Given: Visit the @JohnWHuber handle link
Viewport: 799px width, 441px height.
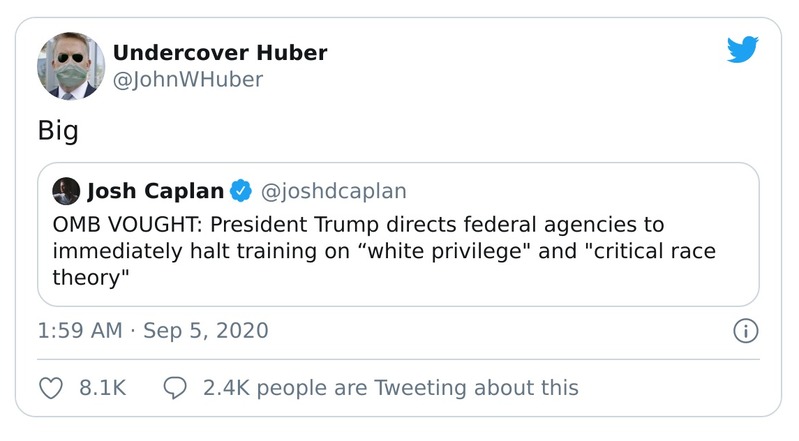Looking at the screenshot, I should pyautogui.click(x=187, y=80).
